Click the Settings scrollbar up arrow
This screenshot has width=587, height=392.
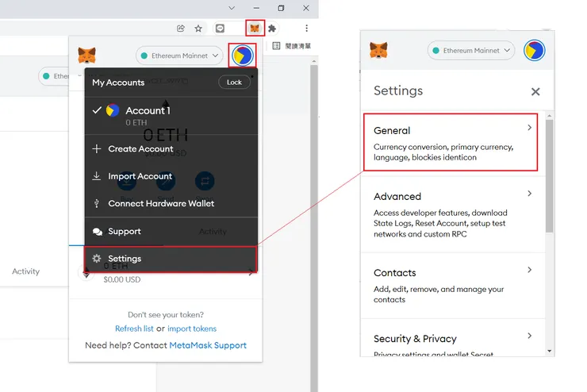(549, 116)
